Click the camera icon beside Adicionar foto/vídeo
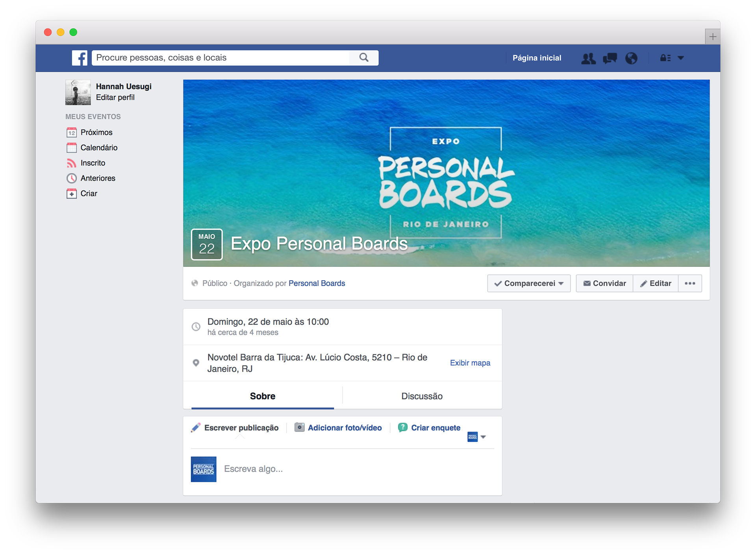 pos(299,427)
